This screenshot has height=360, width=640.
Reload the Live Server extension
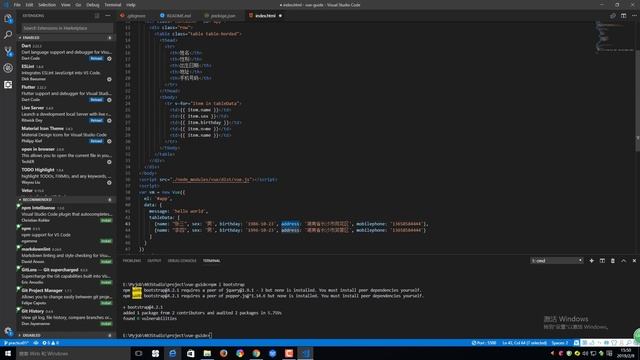click(96, 121)
